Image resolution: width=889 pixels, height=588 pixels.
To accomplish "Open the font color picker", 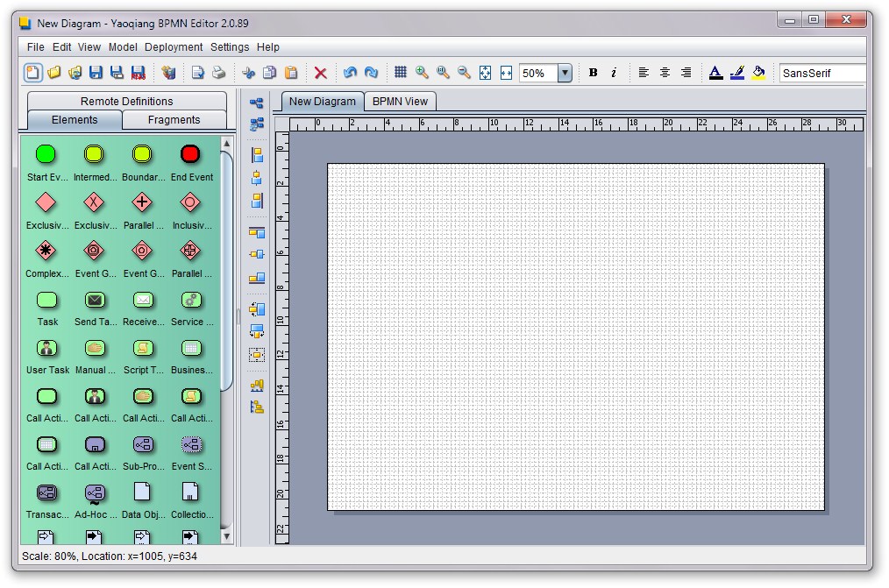I will pos(715,73).
